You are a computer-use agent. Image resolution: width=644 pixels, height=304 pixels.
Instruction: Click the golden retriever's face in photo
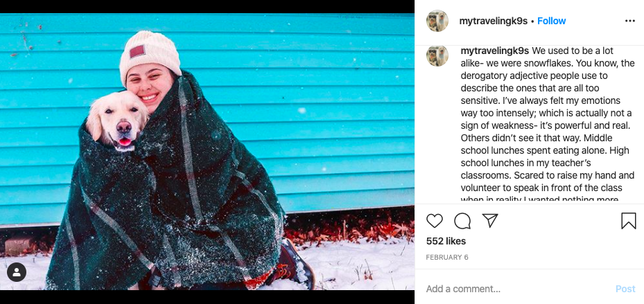(x=118, y=121)
